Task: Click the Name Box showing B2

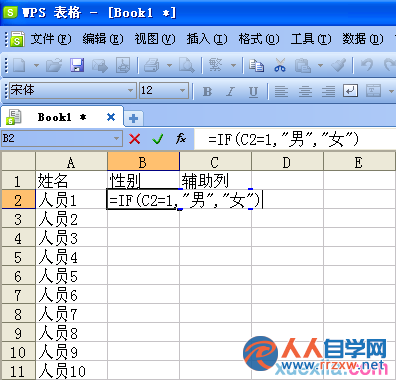Action: coord(57,138)
